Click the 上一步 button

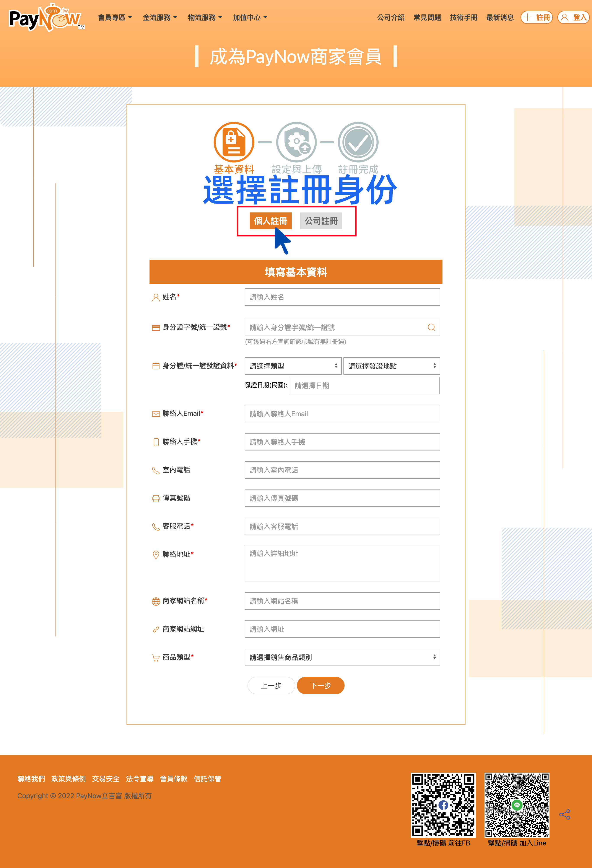[x=271, y=685]
